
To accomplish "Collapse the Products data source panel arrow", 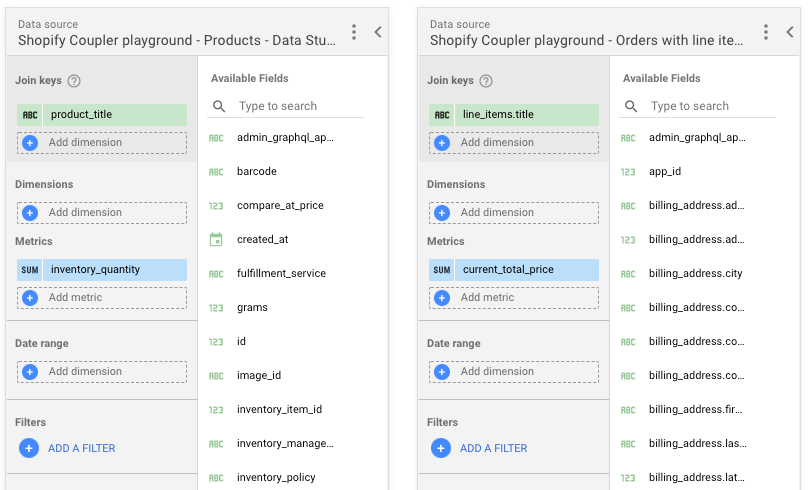I will pyautogui.click(x=378, y=32).
